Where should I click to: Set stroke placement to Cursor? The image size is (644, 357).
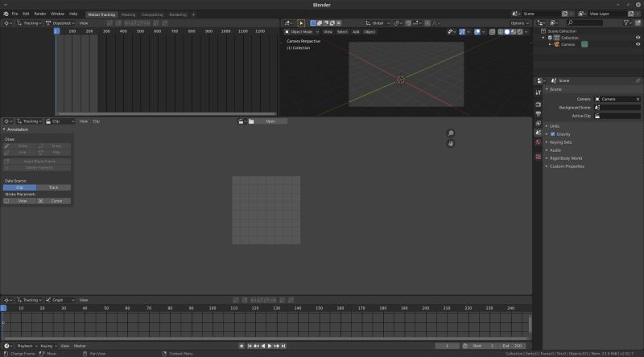click(x=54, y=201)
